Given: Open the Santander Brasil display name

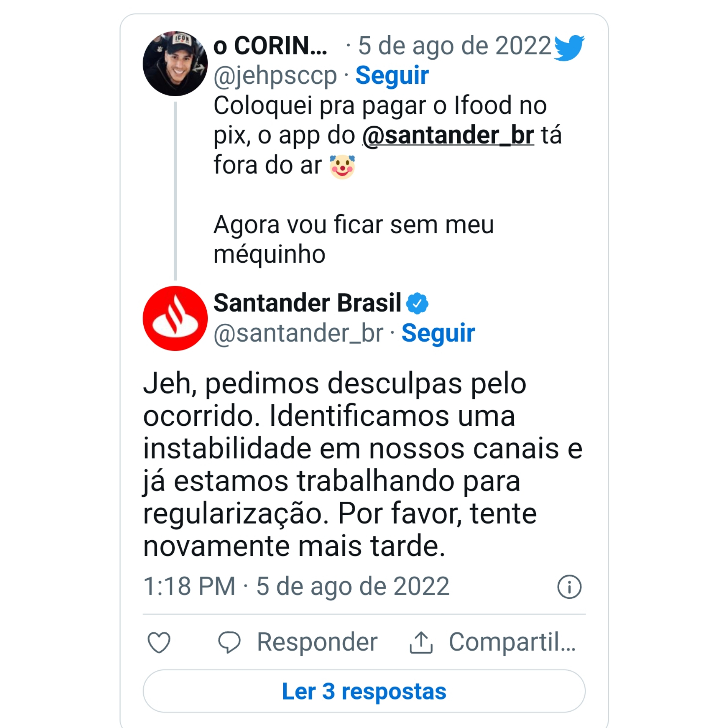Looking at the screenshot, I should [x=307, y=303].
